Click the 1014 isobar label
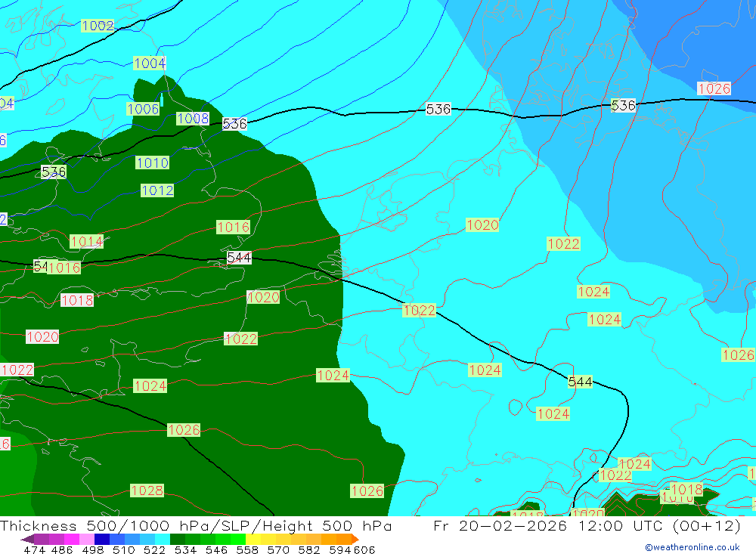756x554 pixels. (x=86, y=242)
